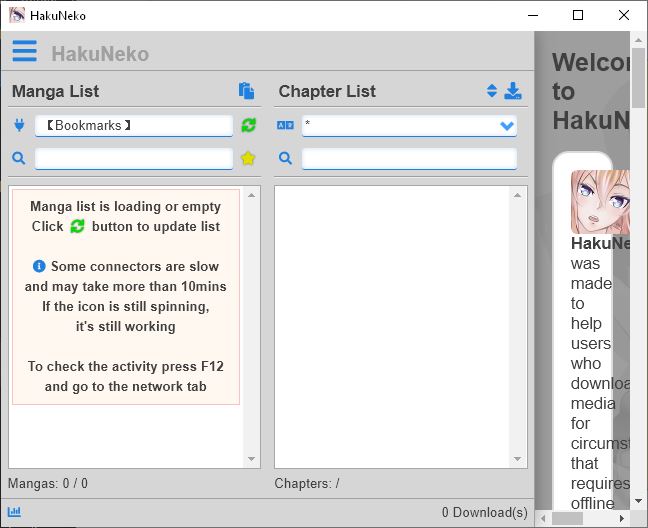The width and height of the screenshot is (648, 528).
Task: Close the HakuNeko window
Action: tap(624, 16)
